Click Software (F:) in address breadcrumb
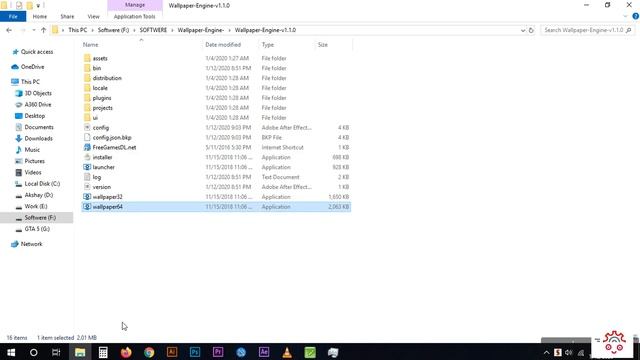Screen dimensions: 640x360 coord(113,30)
